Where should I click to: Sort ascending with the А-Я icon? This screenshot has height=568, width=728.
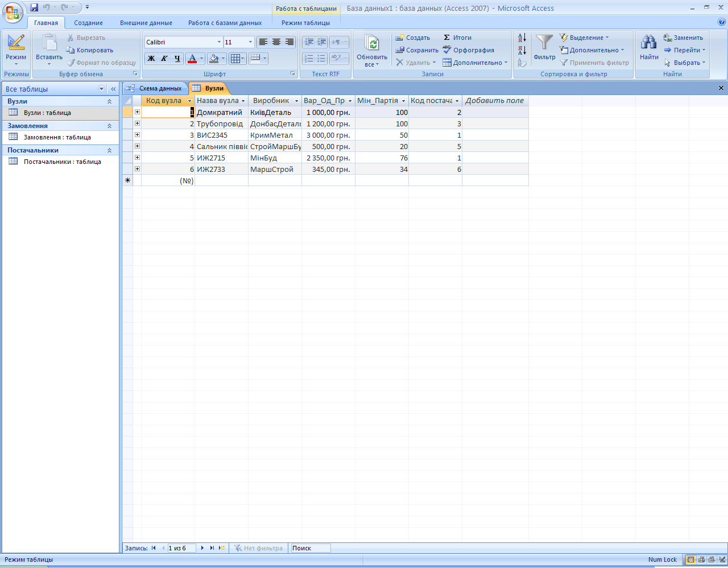pyautogui.click(x=522, y=38)
